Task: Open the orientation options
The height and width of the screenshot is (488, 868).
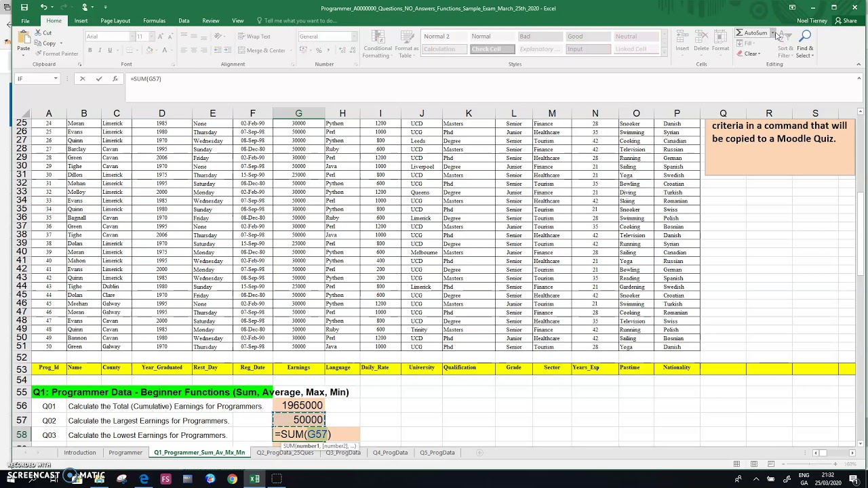Action: tap(218, 37)
